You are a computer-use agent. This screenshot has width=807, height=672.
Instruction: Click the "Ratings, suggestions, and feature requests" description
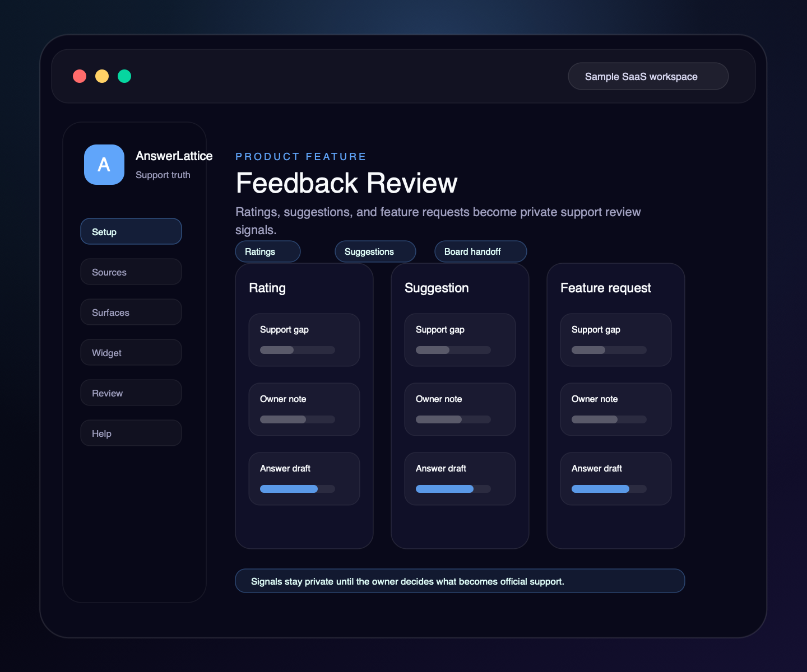(x=438, y=221)
